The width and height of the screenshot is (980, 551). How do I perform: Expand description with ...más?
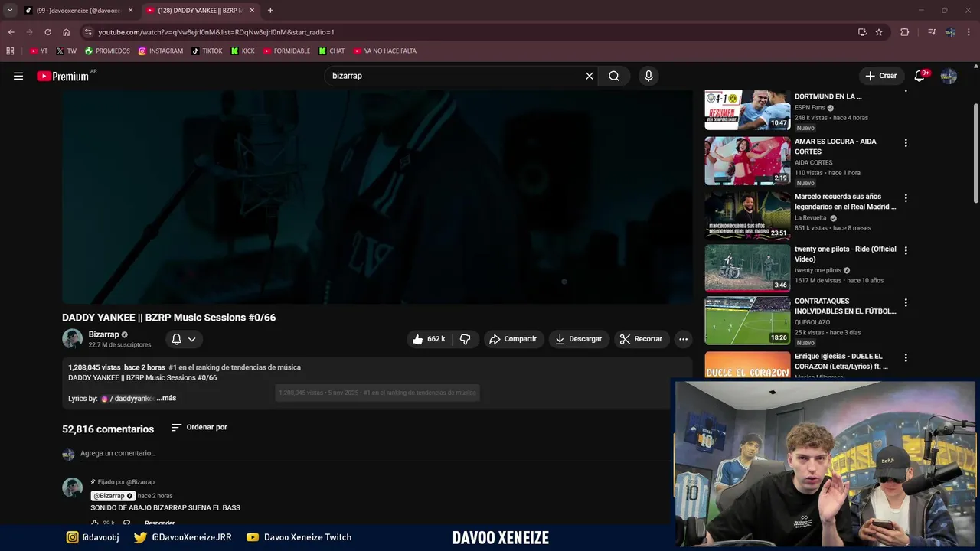166,398
